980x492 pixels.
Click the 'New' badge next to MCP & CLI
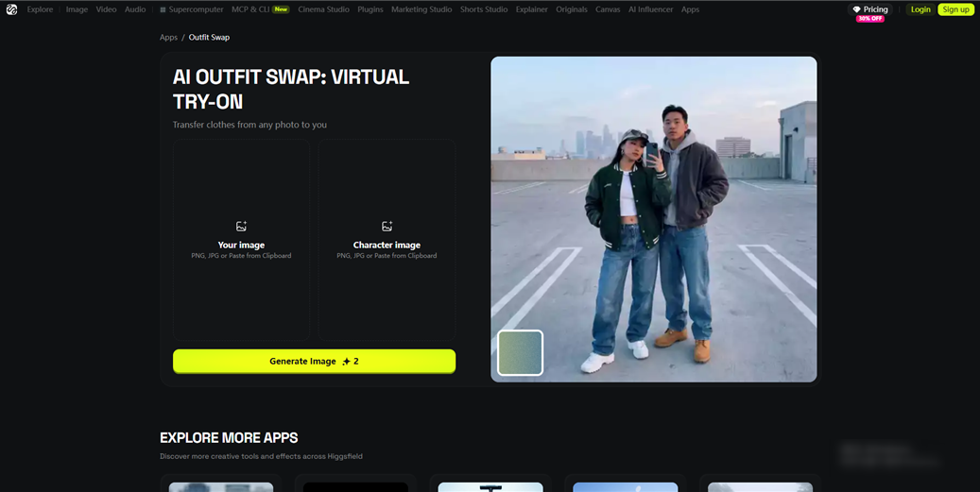pyautogui.click(x=281, y=9)
